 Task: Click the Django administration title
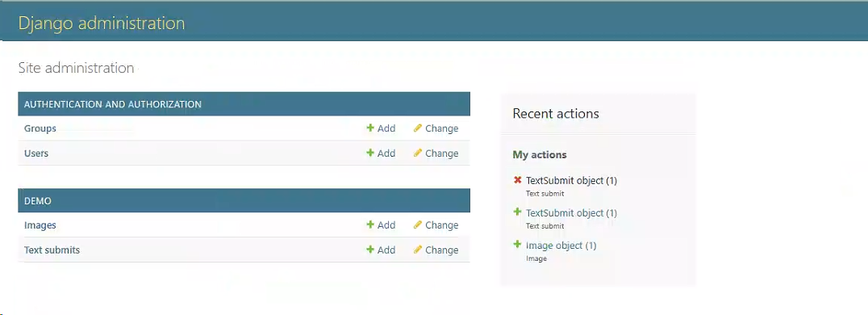102,23
